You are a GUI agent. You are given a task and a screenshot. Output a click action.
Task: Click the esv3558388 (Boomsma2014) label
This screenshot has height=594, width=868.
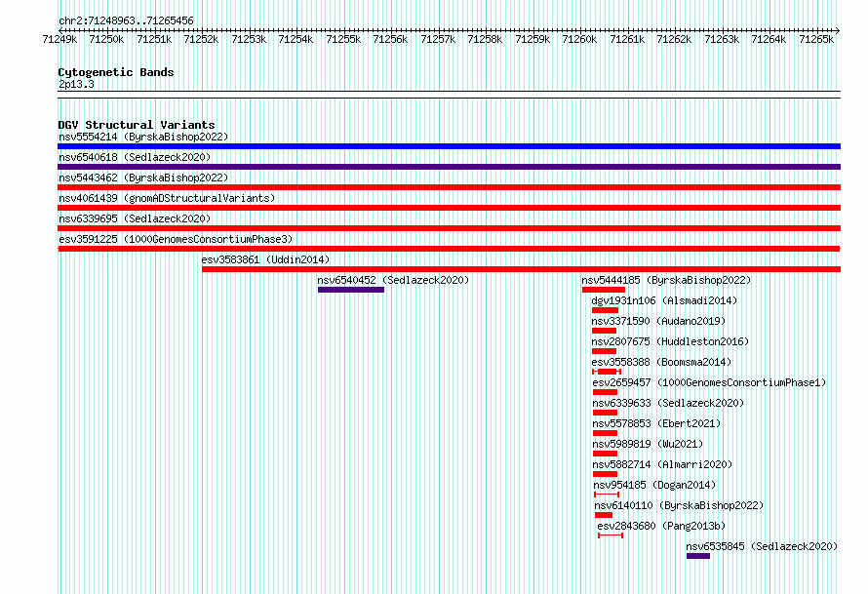(661, 362)
